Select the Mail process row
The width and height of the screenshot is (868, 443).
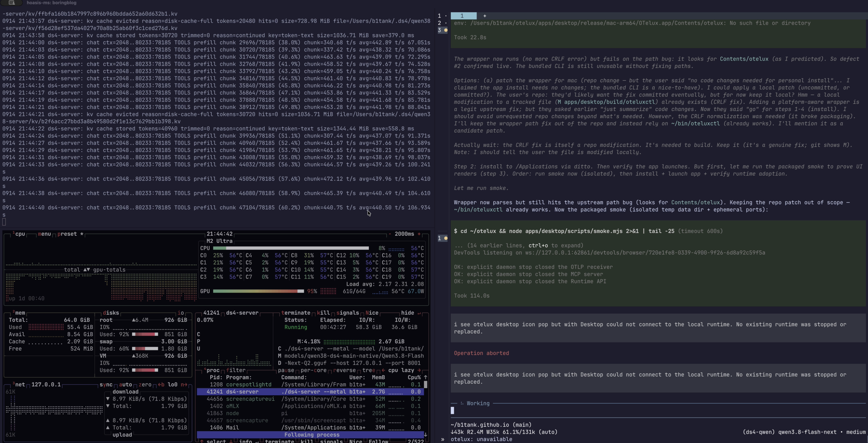pos(310,428)
